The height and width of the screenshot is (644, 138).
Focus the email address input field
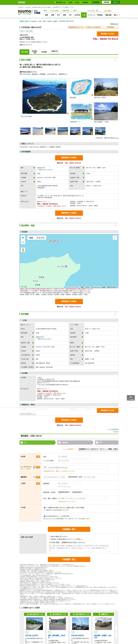pos(76,467)
